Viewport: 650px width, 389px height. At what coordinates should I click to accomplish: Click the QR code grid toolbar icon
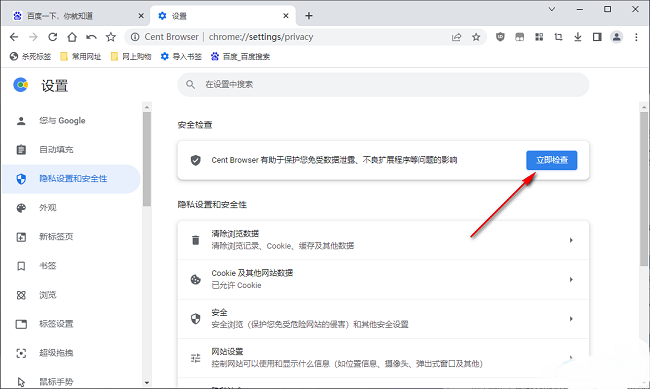click(x=539, y=37)
